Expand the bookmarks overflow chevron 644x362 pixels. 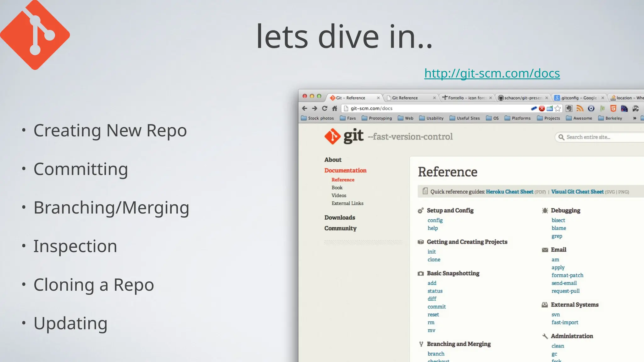[x=635, y=118]
